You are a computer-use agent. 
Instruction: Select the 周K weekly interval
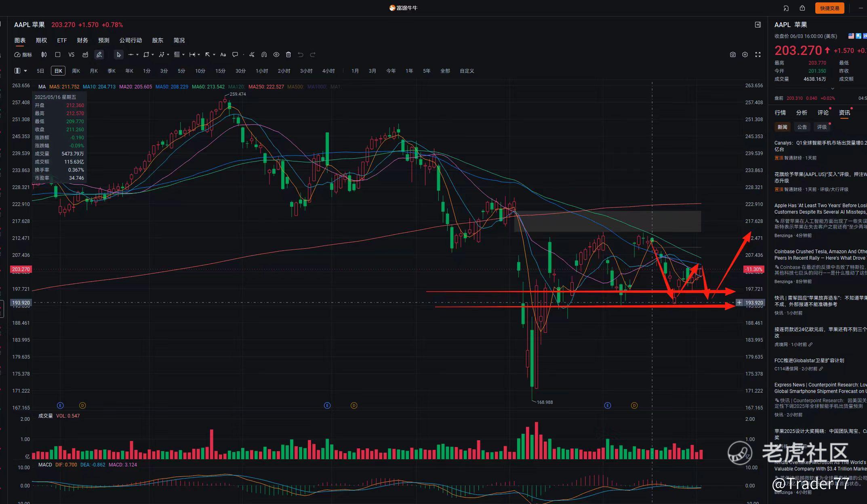(x=76, y=71)
